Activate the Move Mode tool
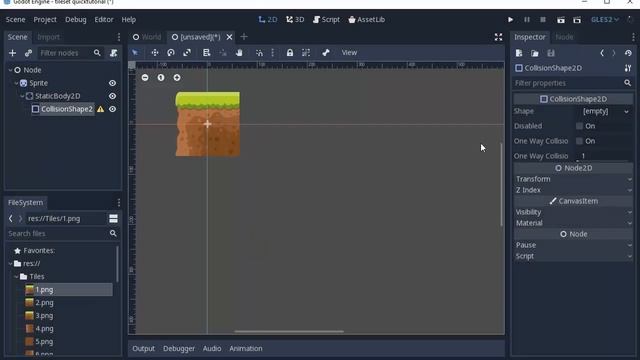This screenshot has width=640, height=360. (x=155, y=53)
